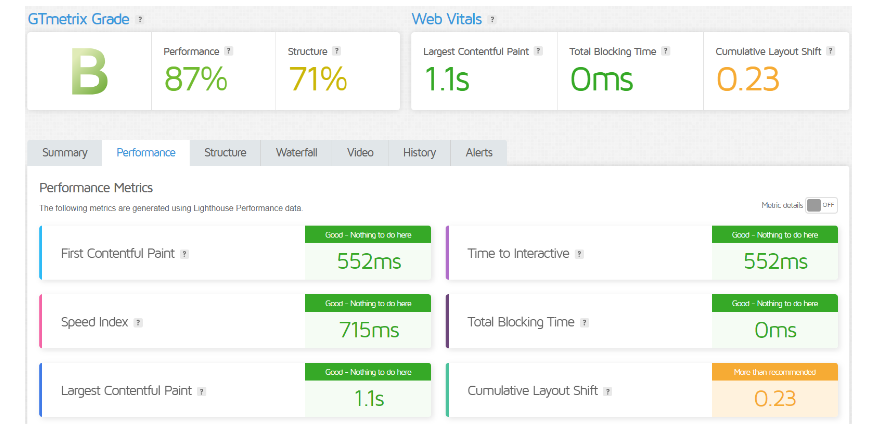
Task: Click help icon in Total Blocking Time metric row
Action: pos(584,323)
